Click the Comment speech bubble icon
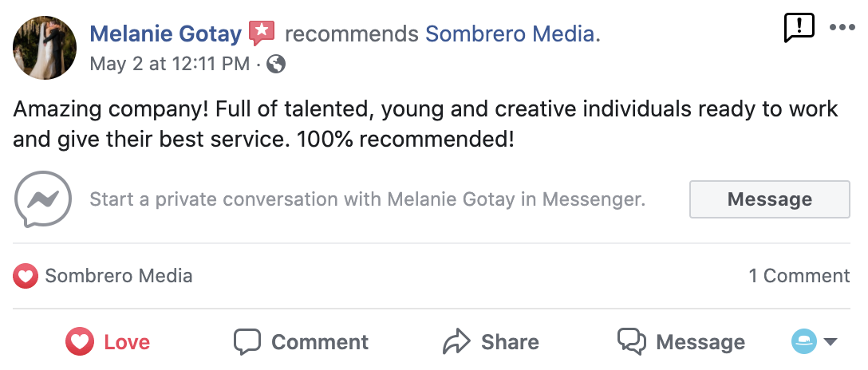This screenshot has width=868, height=370. tap(247, 342)
